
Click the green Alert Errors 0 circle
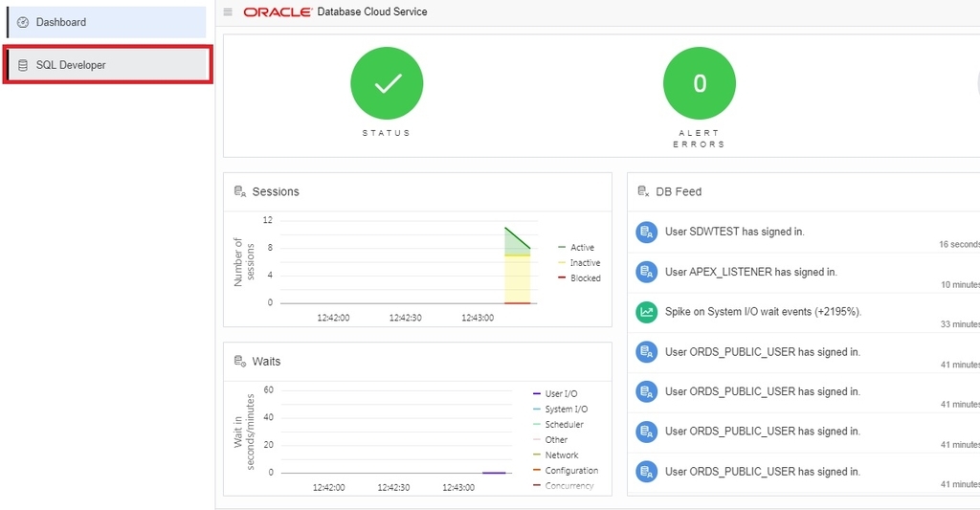point(700,83)
